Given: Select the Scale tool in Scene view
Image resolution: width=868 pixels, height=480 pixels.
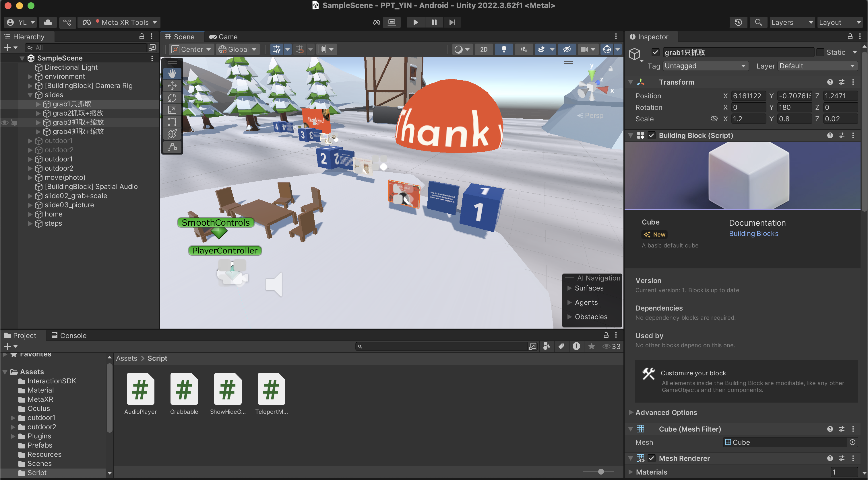Looking at the screenshot, I should tap(172, 110).
